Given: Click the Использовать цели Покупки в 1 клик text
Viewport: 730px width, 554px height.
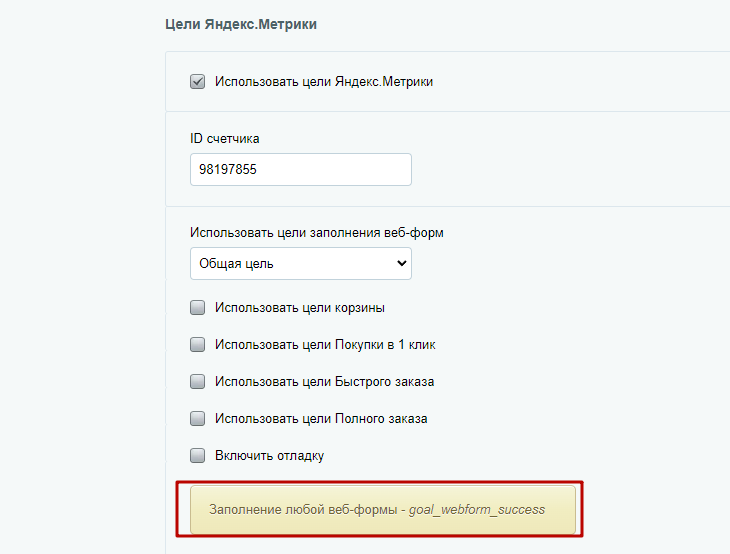Looking at the screenshot, I should click(325, 345).
